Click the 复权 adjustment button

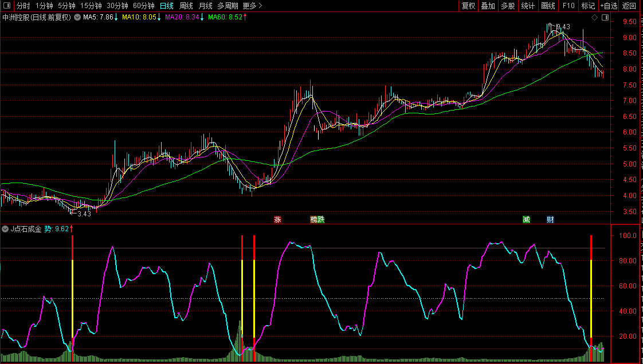click(x=468, y=6)
